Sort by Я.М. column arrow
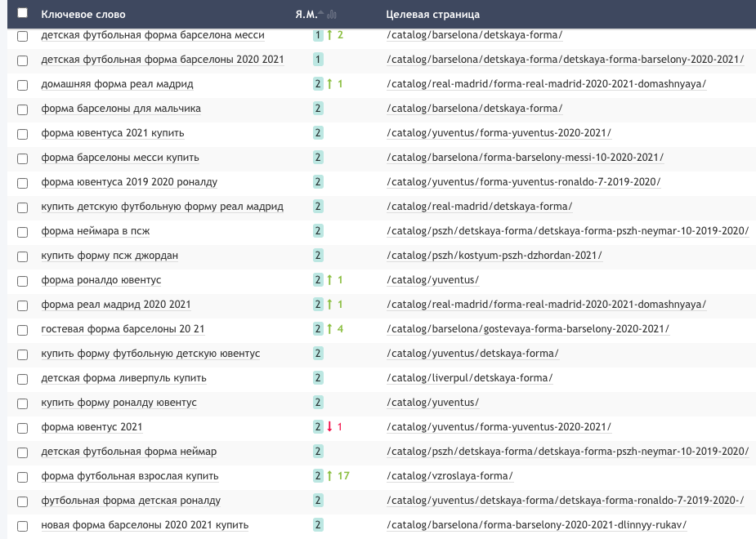The width and height of the screenshot is (756, 539). pos(321,12)
